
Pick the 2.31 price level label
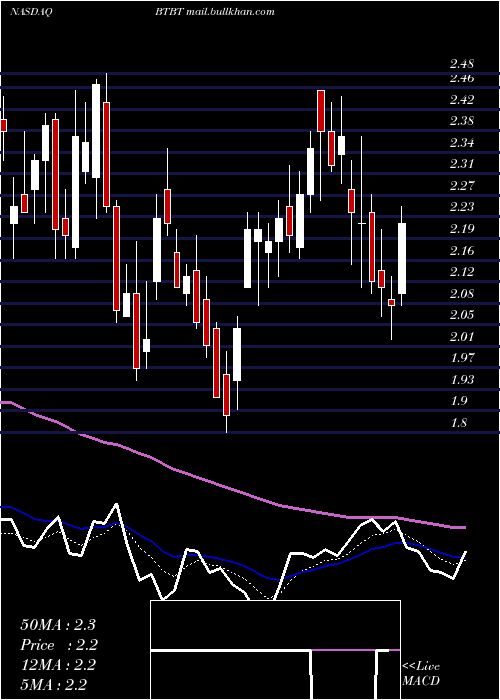pos(461,164)
